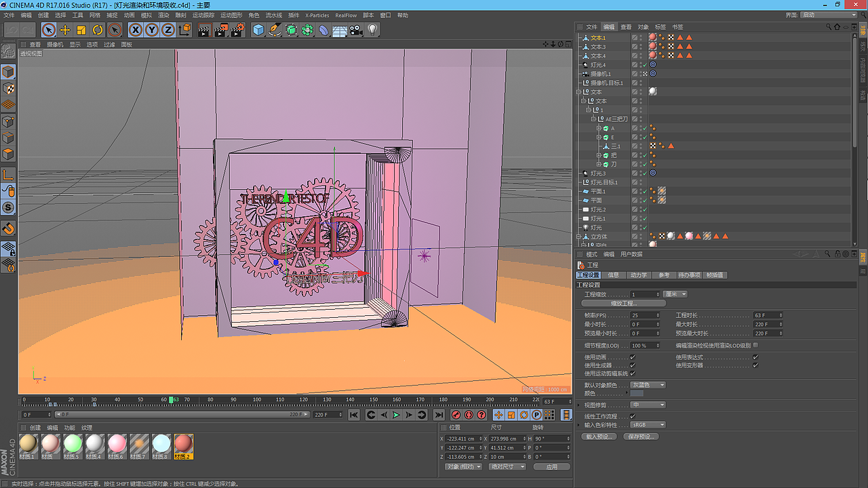
Task: Toggle 使用运动剪辑系统 checkbox
Action: pyautogui.click(x=633, y=373)
